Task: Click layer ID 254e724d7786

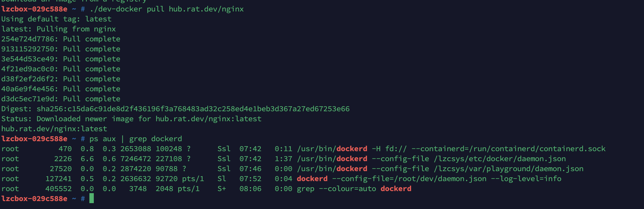Action: coord(28,39)
